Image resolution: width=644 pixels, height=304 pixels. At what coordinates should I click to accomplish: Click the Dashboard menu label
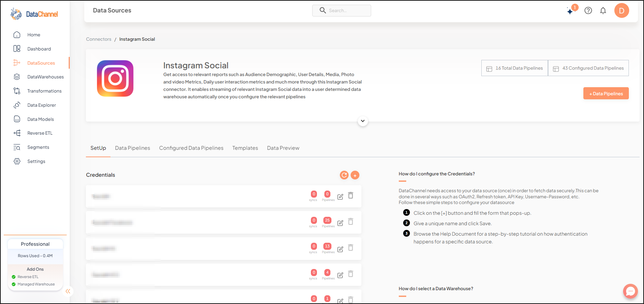tap(39, 49)
